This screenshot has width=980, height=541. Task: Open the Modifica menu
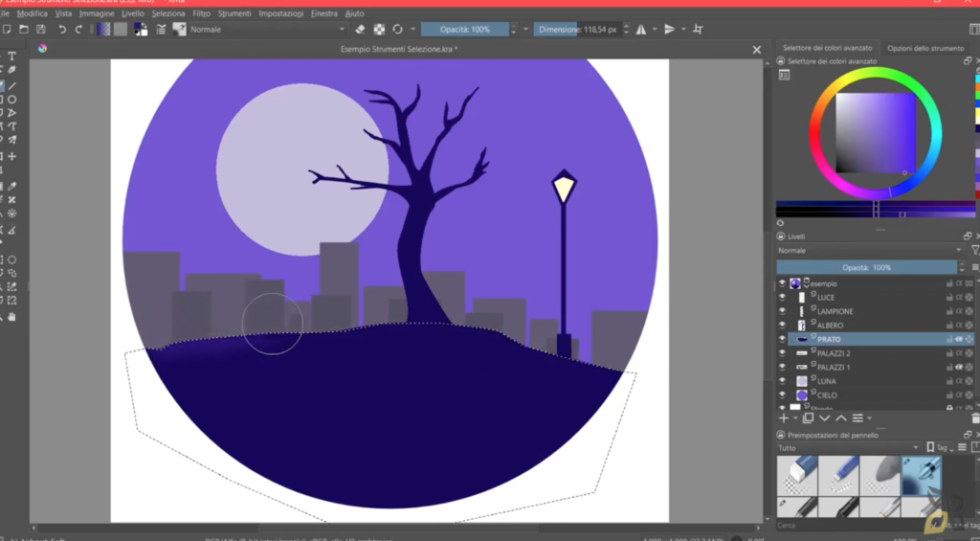point(32,13)
